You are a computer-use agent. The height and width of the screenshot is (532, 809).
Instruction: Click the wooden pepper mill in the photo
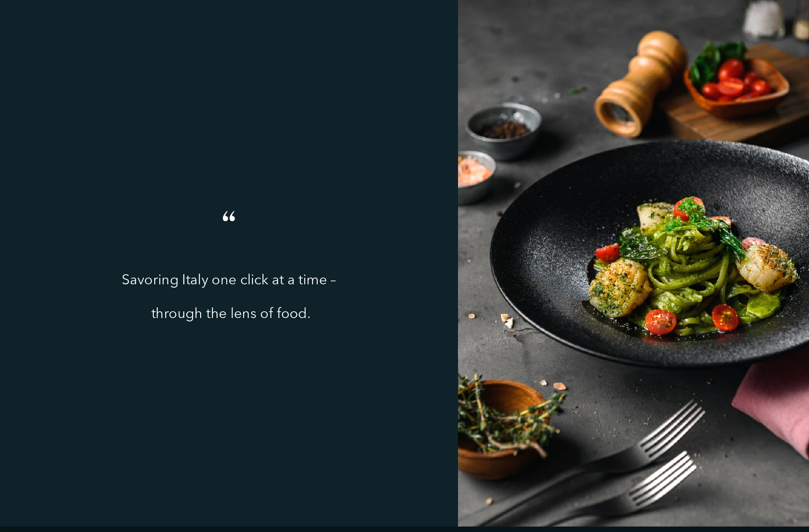(640, 84)
